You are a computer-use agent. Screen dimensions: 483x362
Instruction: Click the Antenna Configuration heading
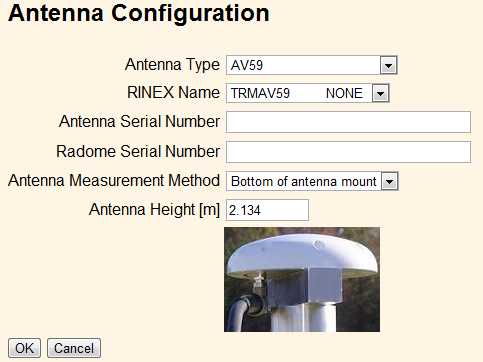(x=139, y=13)
